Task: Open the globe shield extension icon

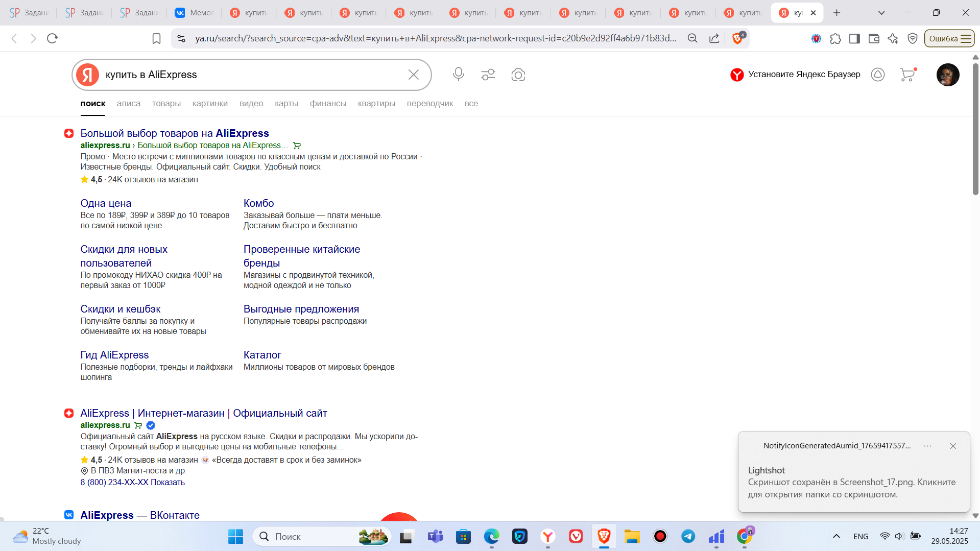Action: 816,38
